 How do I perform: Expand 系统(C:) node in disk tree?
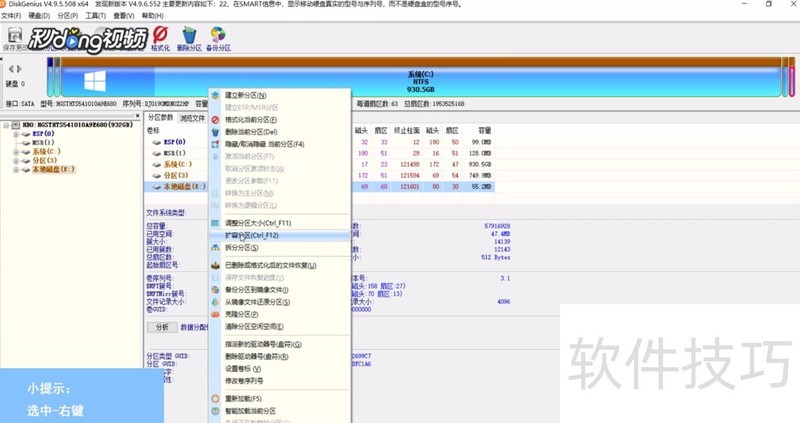(x=16, y=152)
